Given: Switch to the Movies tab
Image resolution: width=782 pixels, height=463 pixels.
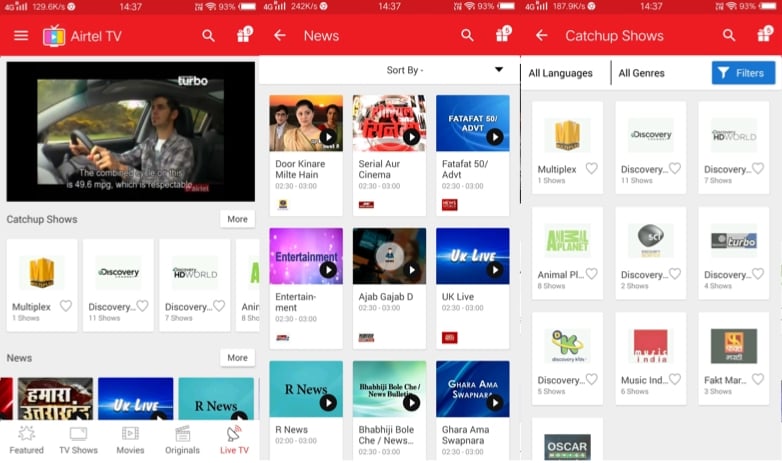Looking at the screenshot, I should click(x=130, y=440).
